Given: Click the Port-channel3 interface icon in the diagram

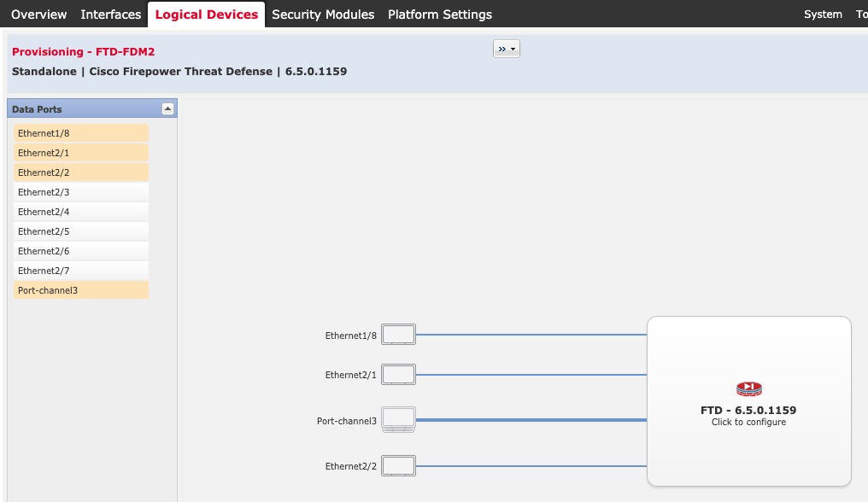Looking at the screenshot, I should pyautogui.click(x=398, y=419).
